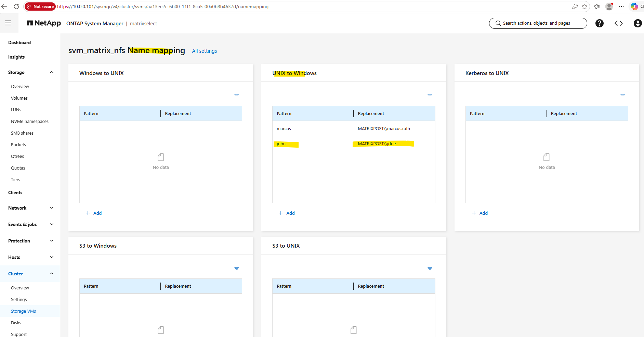Add a Kerberos to UNIX mapping

pos(480,213)
